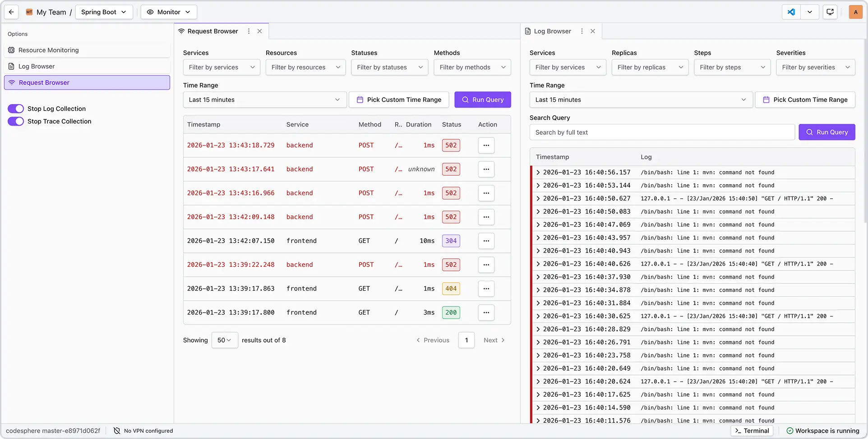Click the user avatar in the top right
The height and width of the screenshot is (439, 868).
pos(855,12)
